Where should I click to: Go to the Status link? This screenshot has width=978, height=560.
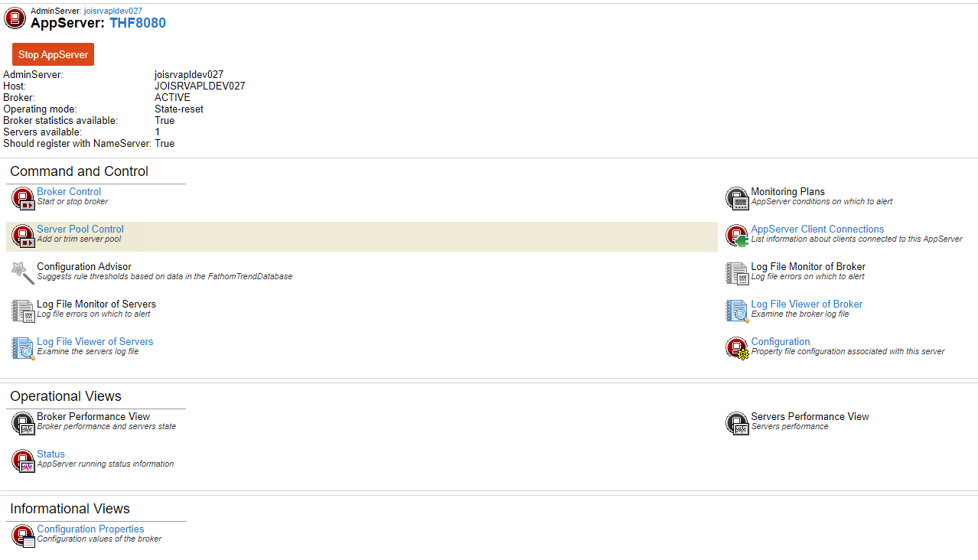[x=51, y=454]
